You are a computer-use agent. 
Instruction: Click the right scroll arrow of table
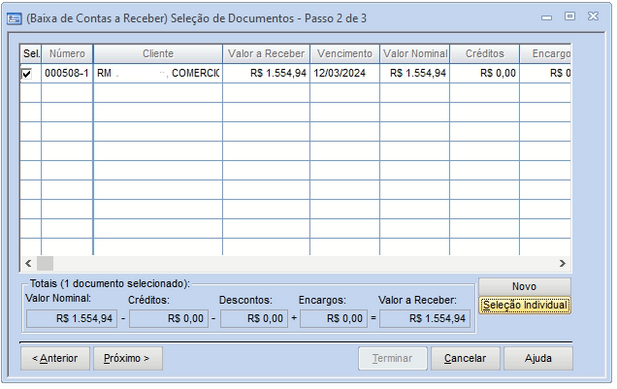[563, 264]
